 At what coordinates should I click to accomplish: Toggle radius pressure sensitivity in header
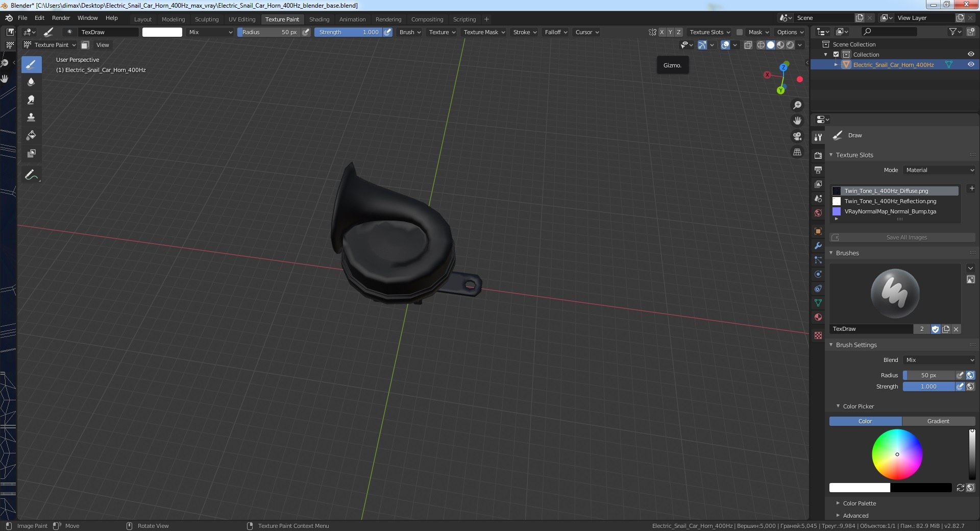[306, 32]
